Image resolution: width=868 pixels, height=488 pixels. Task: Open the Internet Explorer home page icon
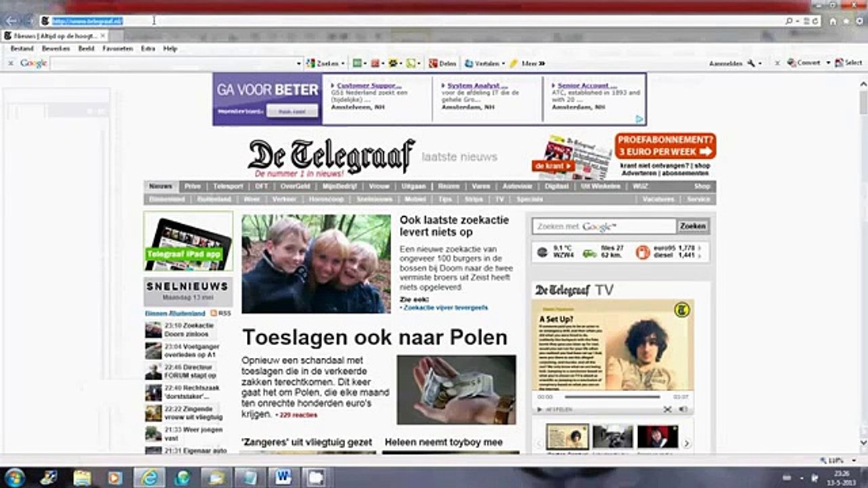pos(833,21)
